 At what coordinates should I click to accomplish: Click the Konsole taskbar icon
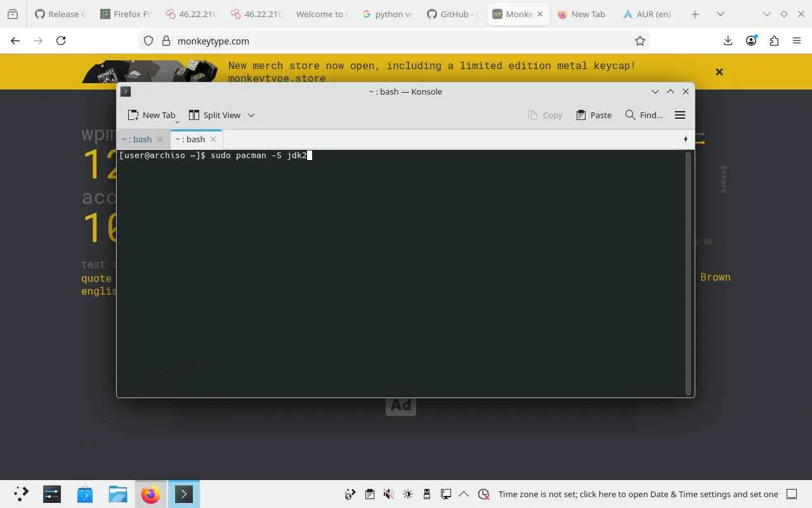click(184, 494)
